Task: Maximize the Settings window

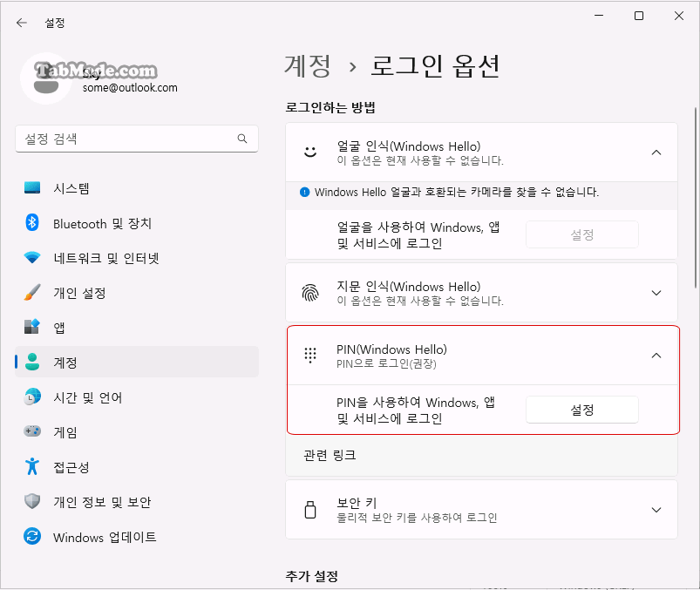Action: point(639,16)
